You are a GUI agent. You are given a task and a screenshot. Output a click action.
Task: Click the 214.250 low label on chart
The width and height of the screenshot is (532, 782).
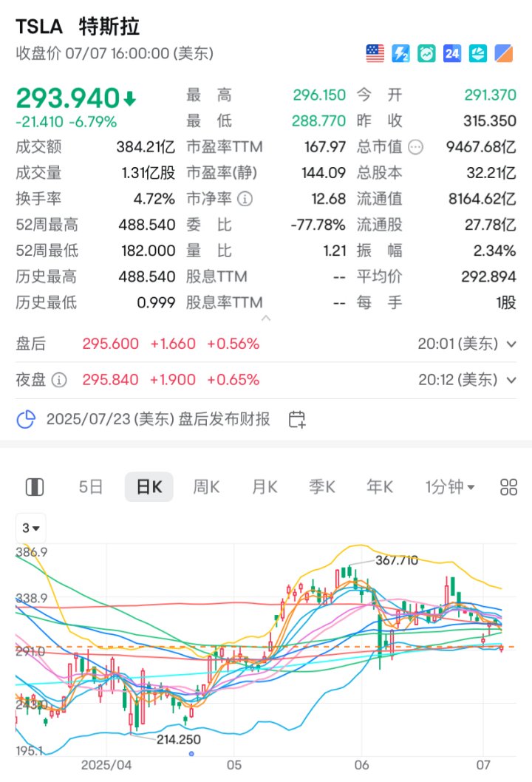(x=179, y=740)
